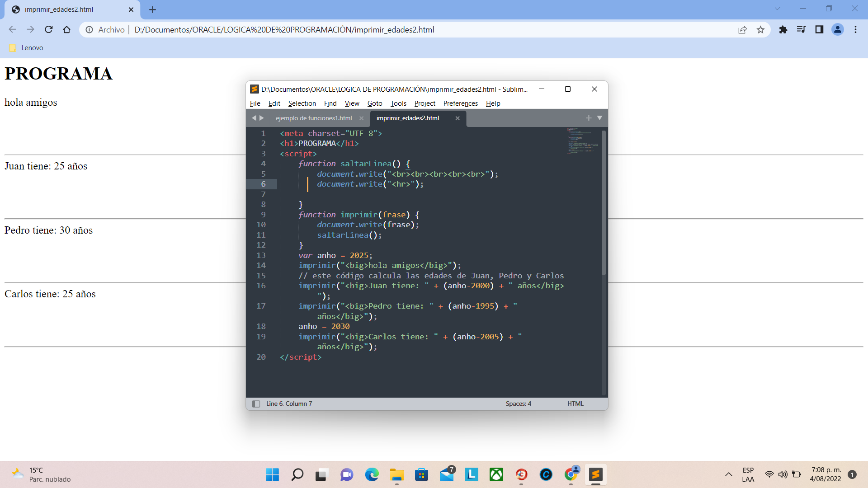Click the 'var anho = 2025;' code line
The image size is (868, 488).
(335, 255)
